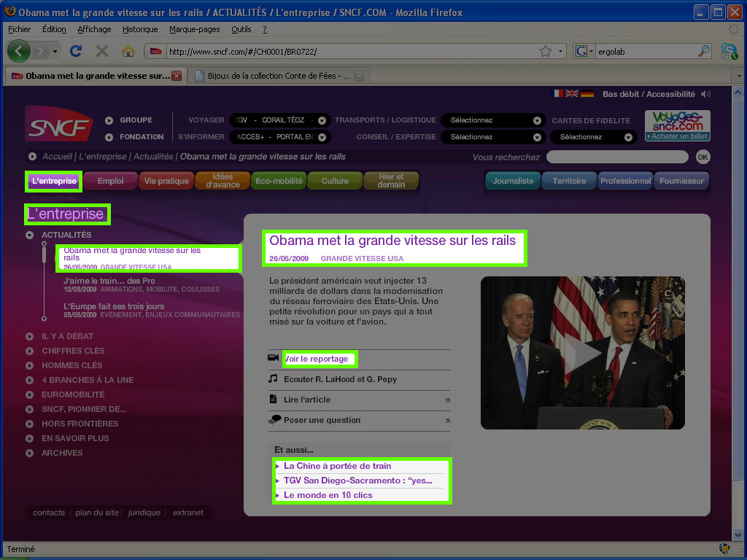
Task: Switch to Bijoux de la collection tab
Action: tap(279, 76)
